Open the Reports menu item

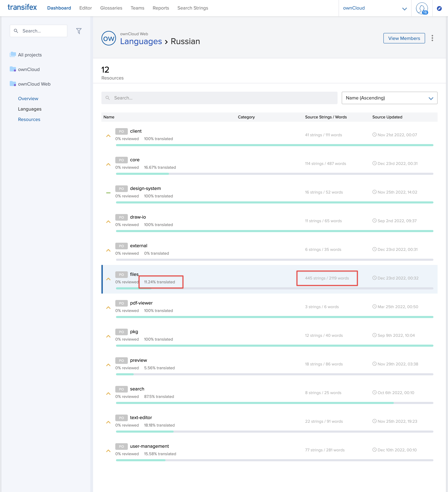(x=161, y=8)
